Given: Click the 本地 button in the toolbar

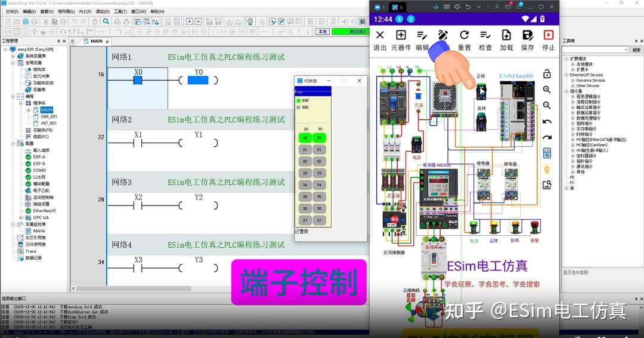Looking at the screenshot, I should [x=323, y=32].
